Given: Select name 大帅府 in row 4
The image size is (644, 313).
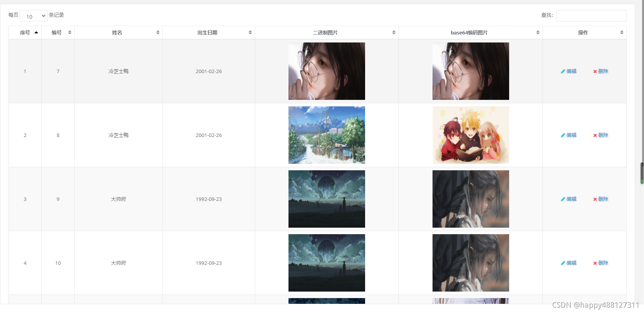Looking at the screenshot, I should tap(118, 263).
